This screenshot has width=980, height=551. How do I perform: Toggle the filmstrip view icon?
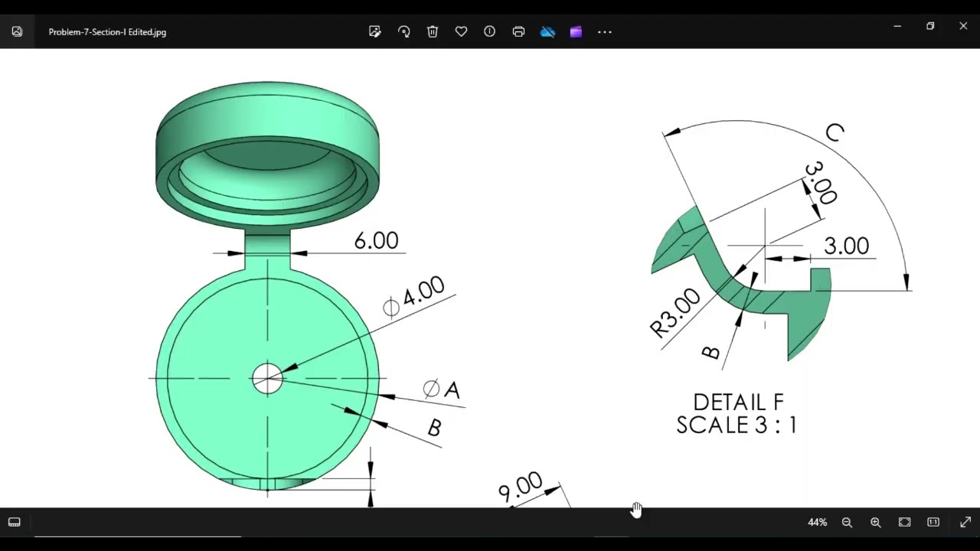click(14, 522)
